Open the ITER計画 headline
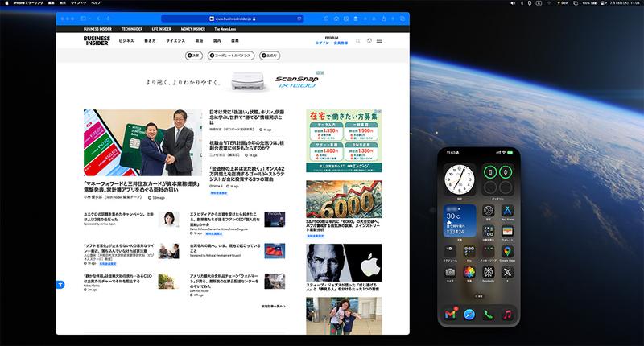This screenshot has width=644, height=346. click(x=246, y=146)
